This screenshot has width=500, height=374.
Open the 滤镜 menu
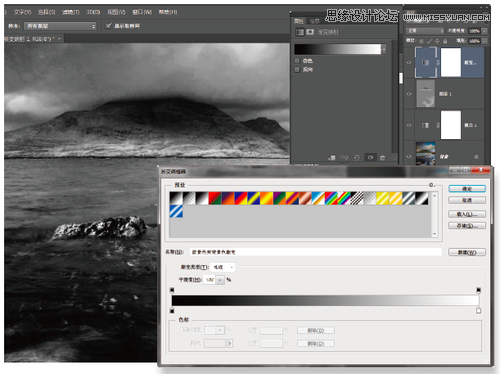[x=71, y=12]
